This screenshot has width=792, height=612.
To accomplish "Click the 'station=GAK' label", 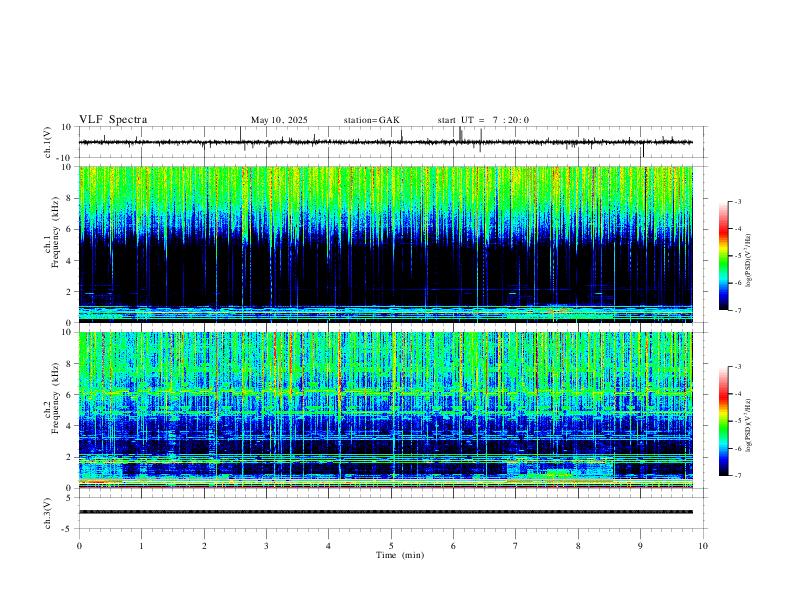I will (x=371, y=120).
